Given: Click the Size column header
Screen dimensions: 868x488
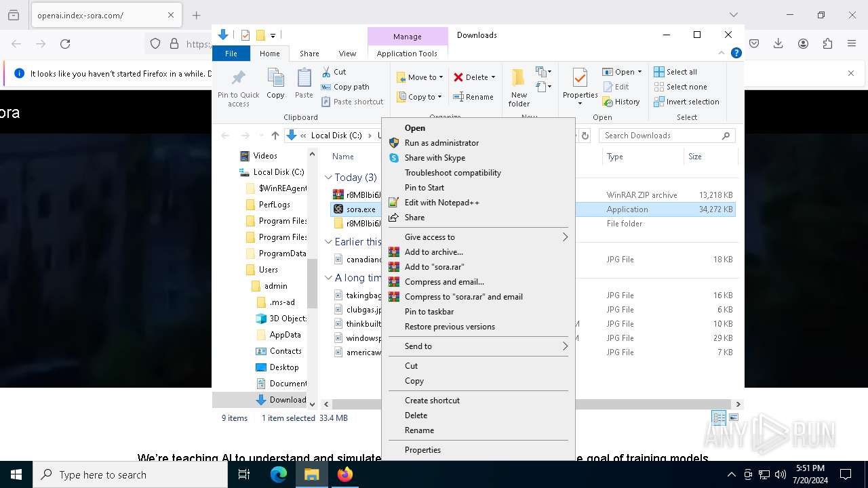Looking at the screenshot, I should coord(710,157).
